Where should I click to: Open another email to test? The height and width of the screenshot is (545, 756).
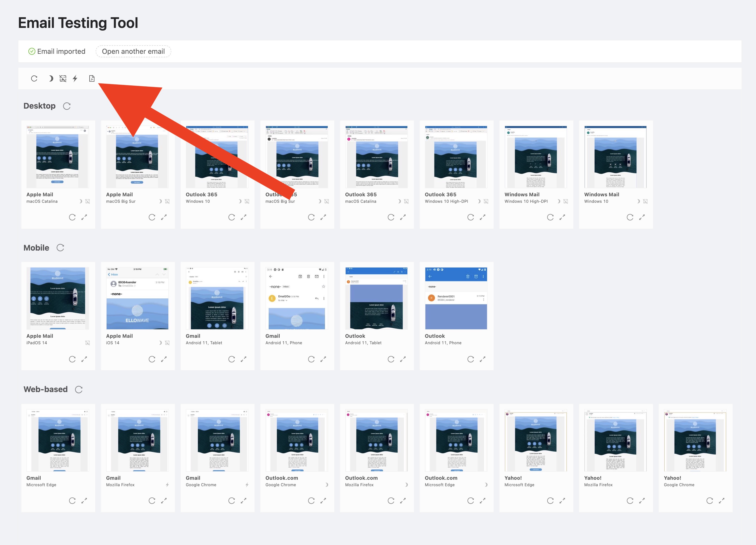(x=132, y=51)
